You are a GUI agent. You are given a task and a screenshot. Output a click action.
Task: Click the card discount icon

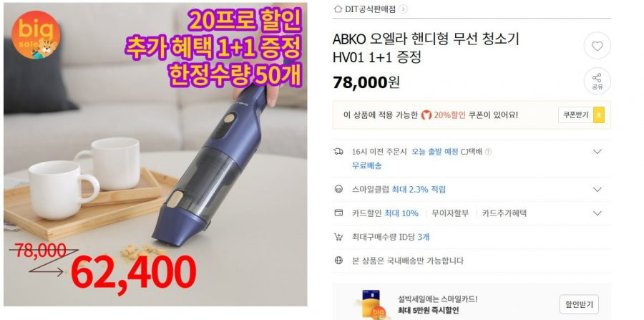338,213
